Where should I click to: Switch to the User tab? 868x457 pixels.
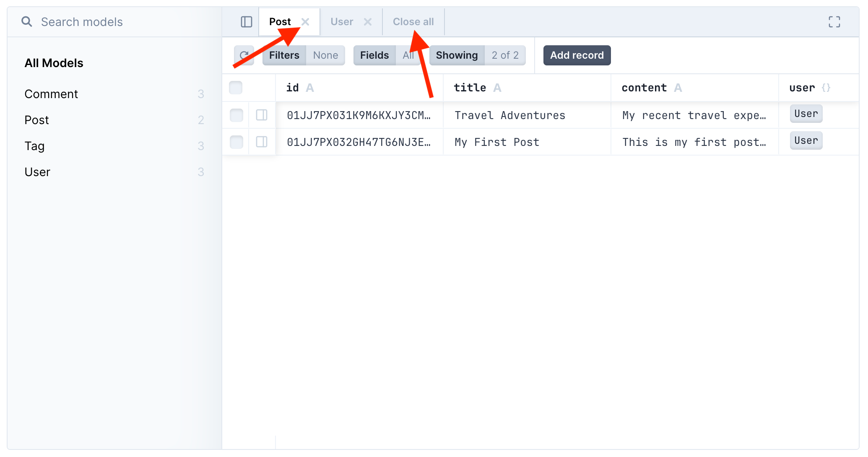pos(342,22)
